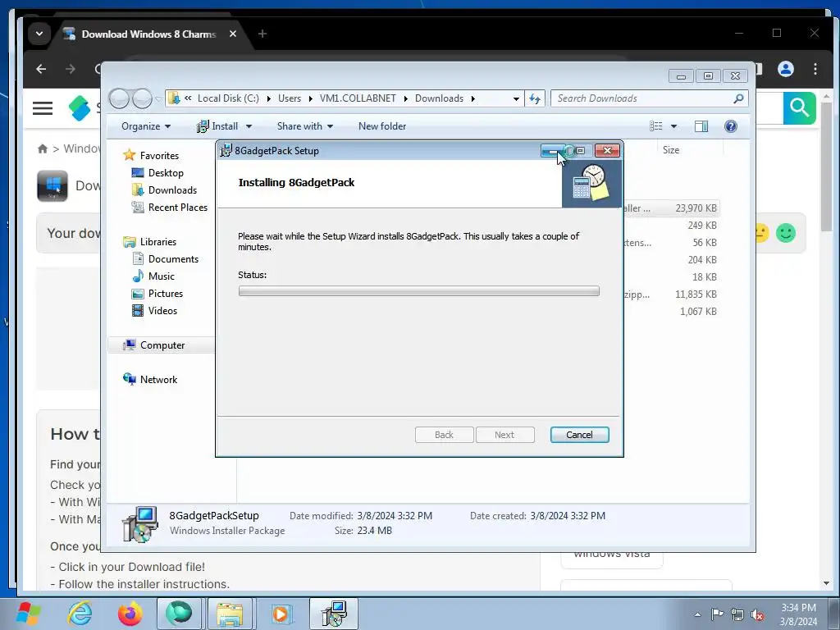
Task: Open Explorer help icon
Action: (730, 126)
